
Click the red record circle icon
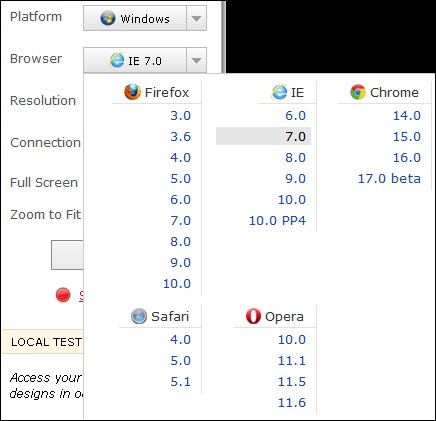(x=63, y=295)
